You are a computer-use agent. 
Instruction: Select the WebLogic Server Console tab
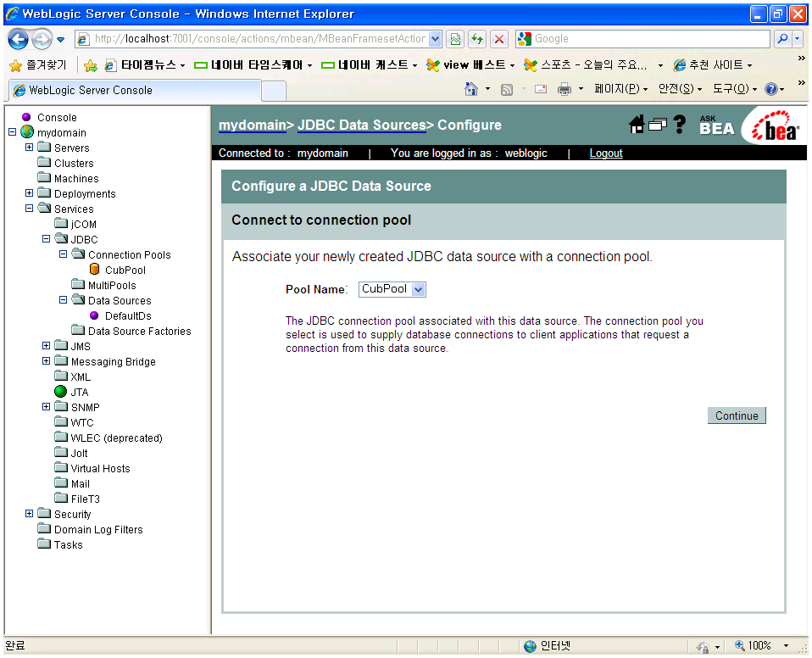point(135,90)
